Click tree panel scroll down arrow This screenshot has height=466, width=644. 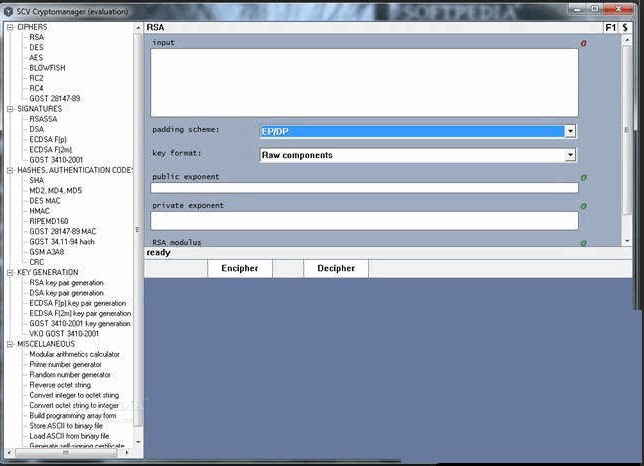tap(138, 442)
